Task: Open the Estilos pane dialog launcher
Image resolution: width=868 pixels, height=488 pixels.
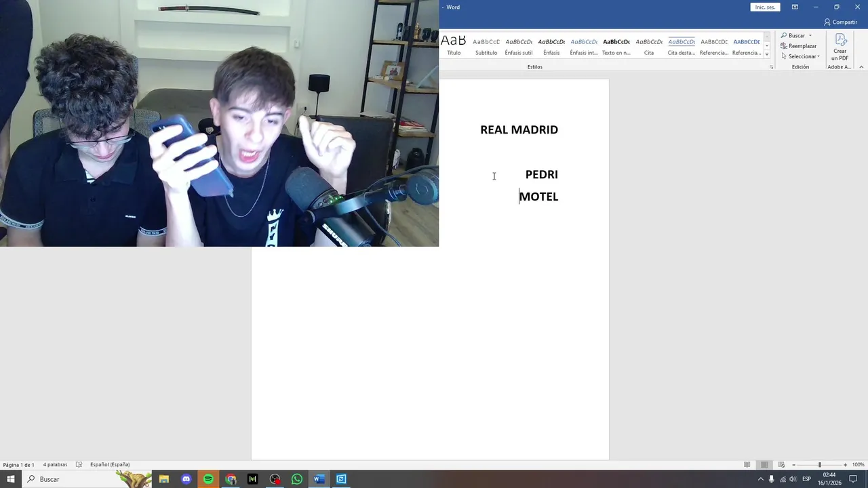Action: [772, 67]
